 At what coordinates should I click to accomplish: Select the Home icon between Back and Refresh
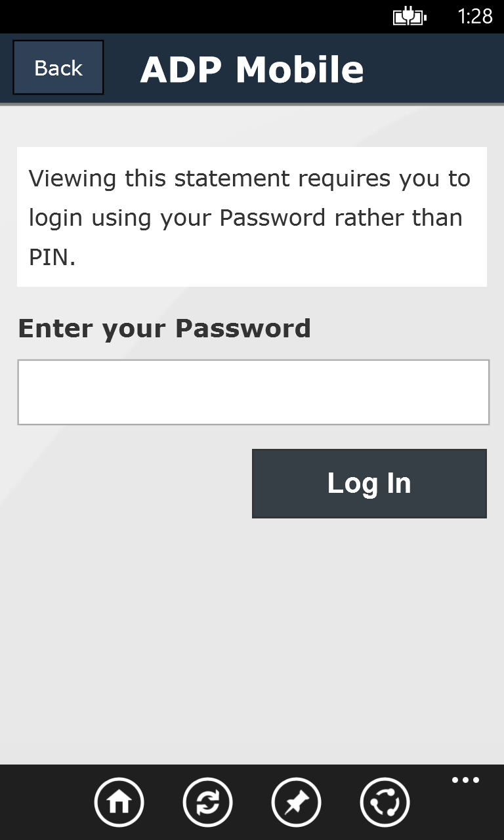coord(119,802)
